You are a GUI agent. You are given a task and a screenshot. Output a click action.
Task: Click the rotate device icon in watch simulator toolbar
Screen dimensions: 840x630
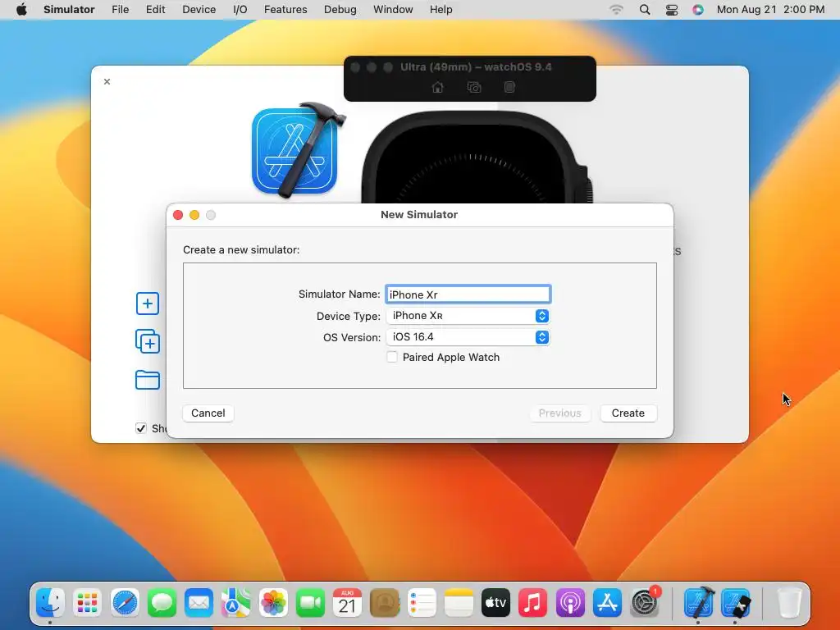[509, 87]
